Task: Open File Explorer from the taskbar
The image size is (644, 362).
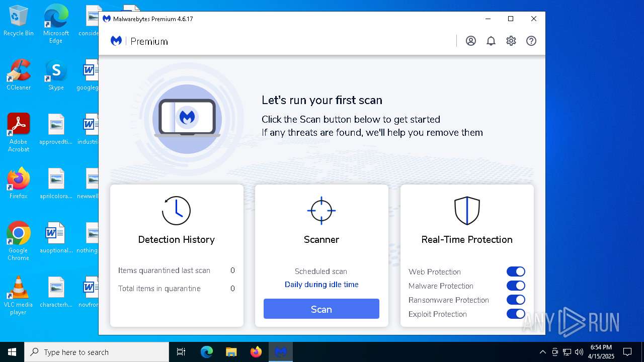Action: (x=231, y=352)
